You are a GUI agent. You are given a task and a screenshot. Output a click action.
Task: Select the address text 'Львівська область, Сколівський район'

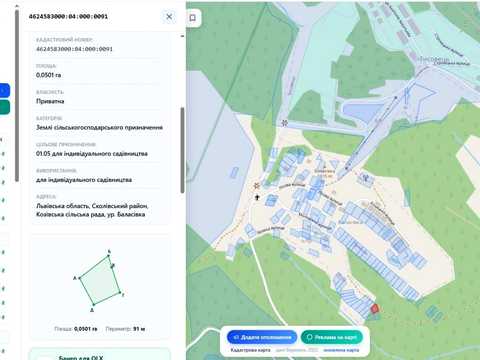pos(92,206)
